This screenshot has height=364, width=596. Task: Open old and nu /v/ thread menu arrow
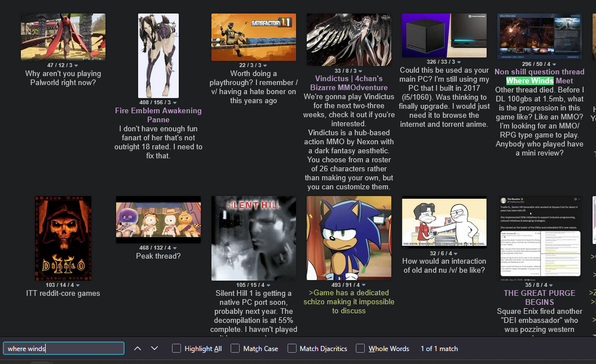[456, 254]
